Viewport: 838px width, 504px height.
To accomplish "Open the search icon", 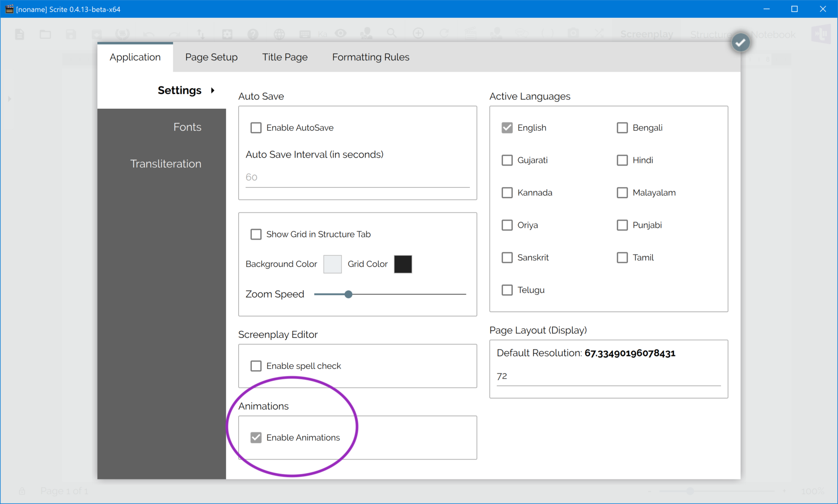I will click(x=392, y=34).
